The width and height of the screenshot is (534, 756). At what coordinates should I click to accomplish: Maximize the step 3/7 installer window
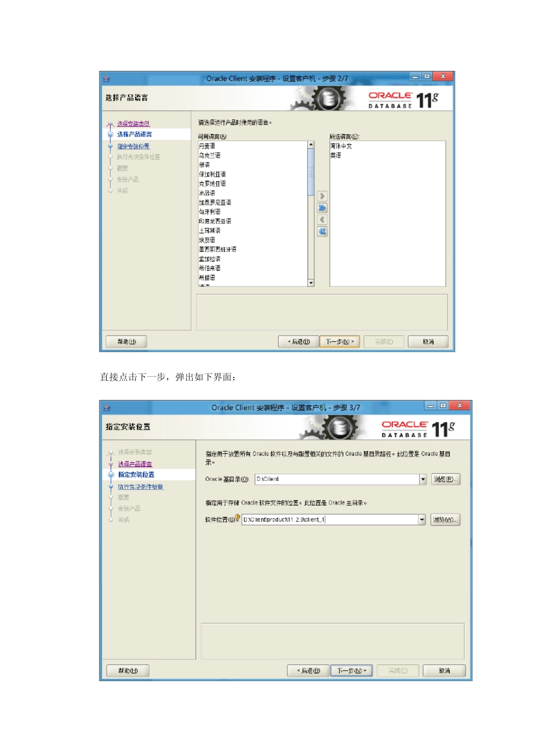pyautogui.click(x=443, y=406)
